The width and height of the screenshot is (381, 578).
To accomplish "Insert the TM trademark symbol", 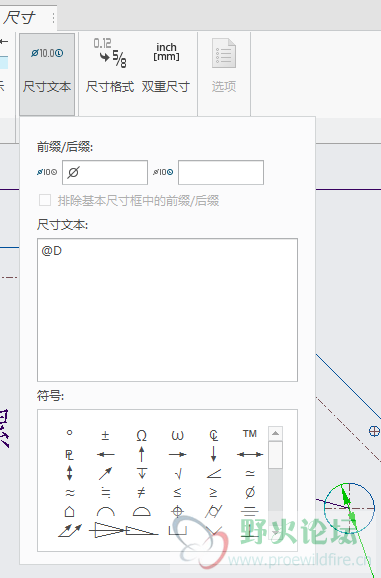I will tap(249, 434).
